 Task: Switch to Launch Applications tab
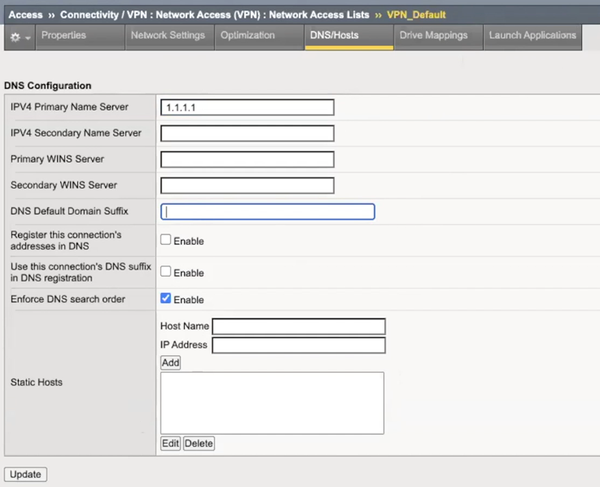click(532, 36)
